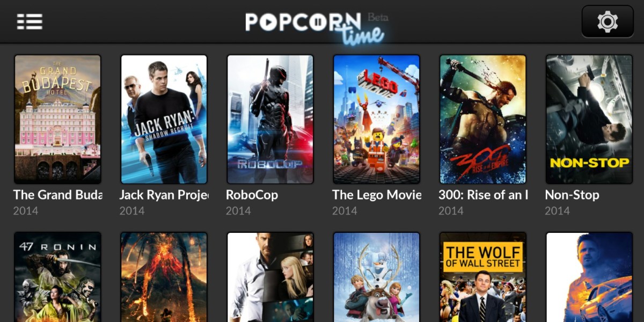Choose the Frozen movie poster
The image size is (644, 322).
pyautogui.click(x=376, y=277)
